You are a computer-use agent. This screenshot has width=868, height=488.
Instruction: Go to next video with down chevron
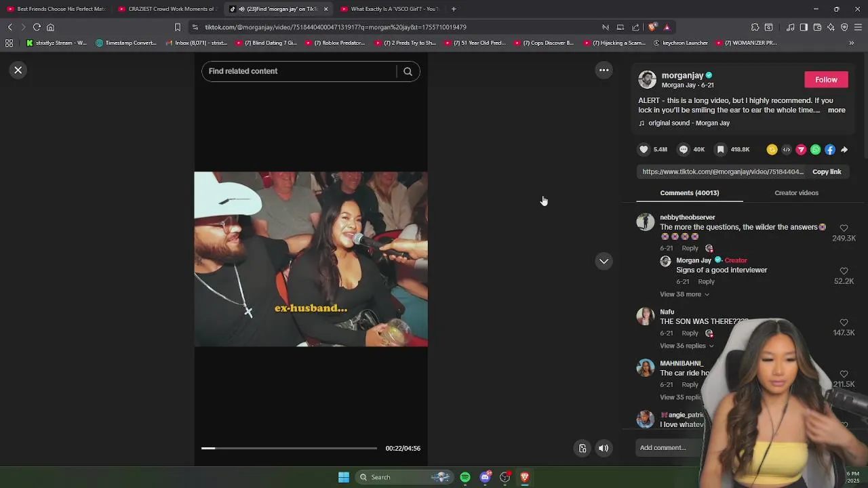tap(604, 262)
